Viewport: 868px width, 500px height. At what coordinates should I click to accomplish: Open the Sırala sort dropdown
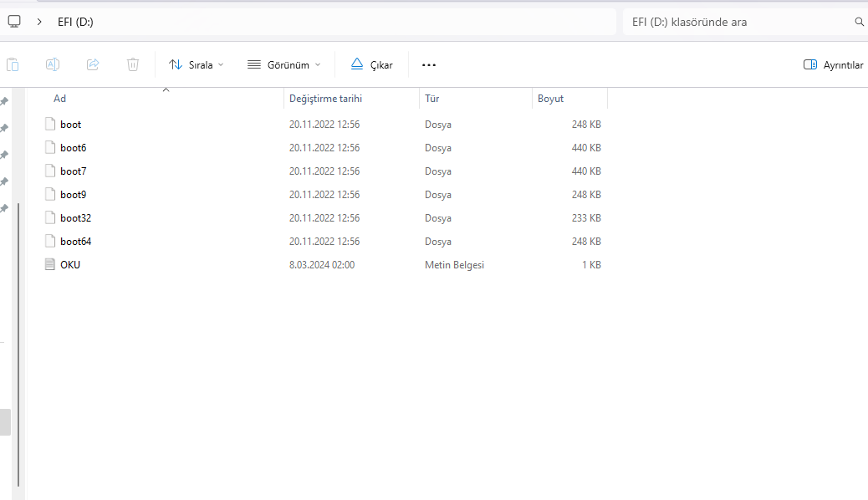(x=197, y=64)
